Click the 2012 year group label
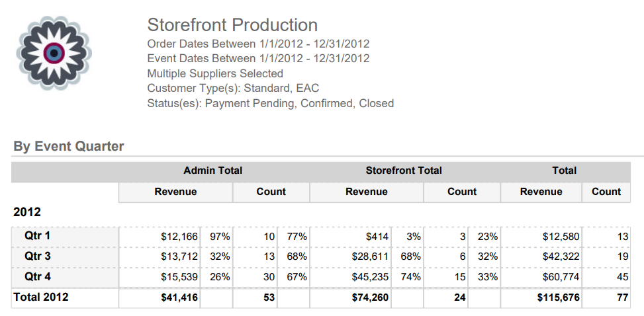The height and width of the screenshot is (316, 644). tap(27, 212)
